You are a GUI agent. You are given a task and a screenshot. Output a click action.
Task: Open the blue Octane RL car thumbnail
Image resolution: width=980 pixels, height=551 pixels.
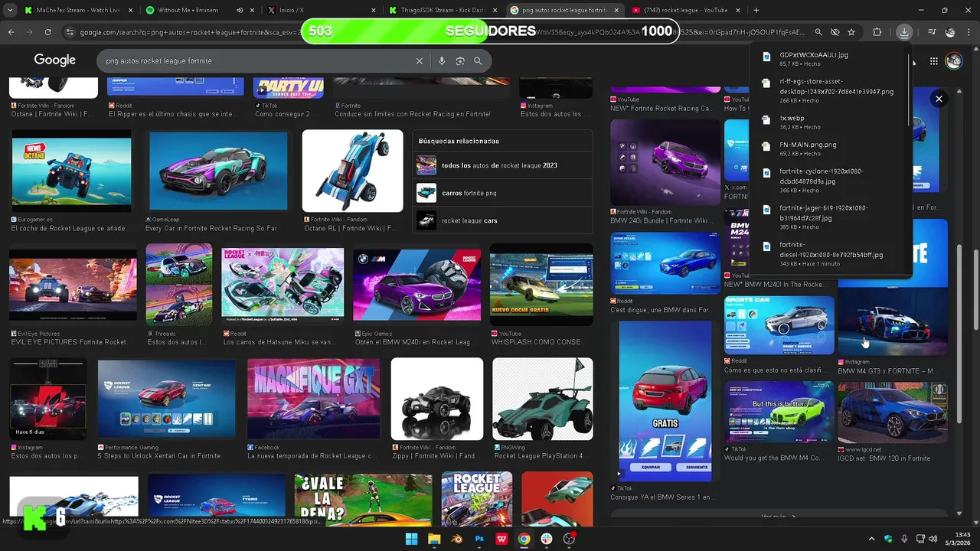352,171
